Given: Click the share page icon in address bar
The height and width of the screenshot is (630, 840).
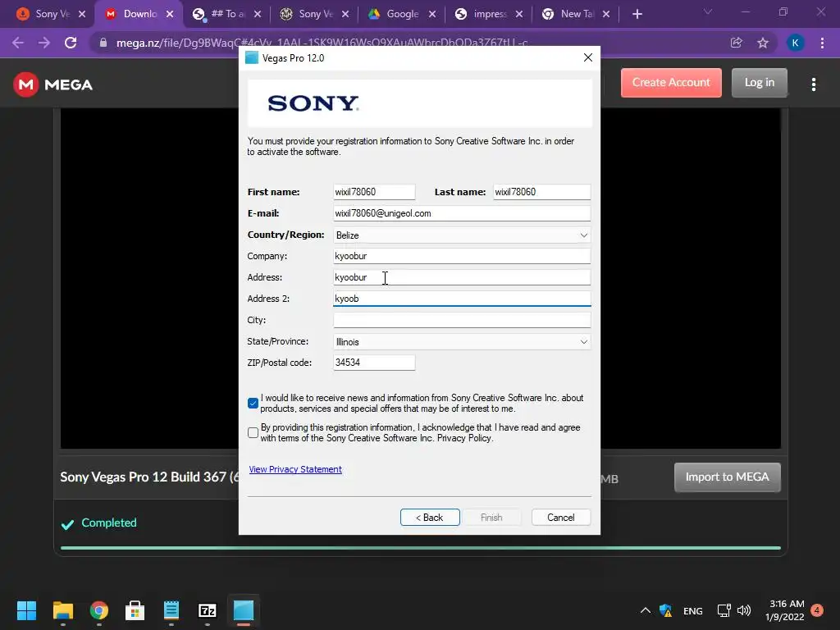Looking at the screenshot, I should coord(736,43).
